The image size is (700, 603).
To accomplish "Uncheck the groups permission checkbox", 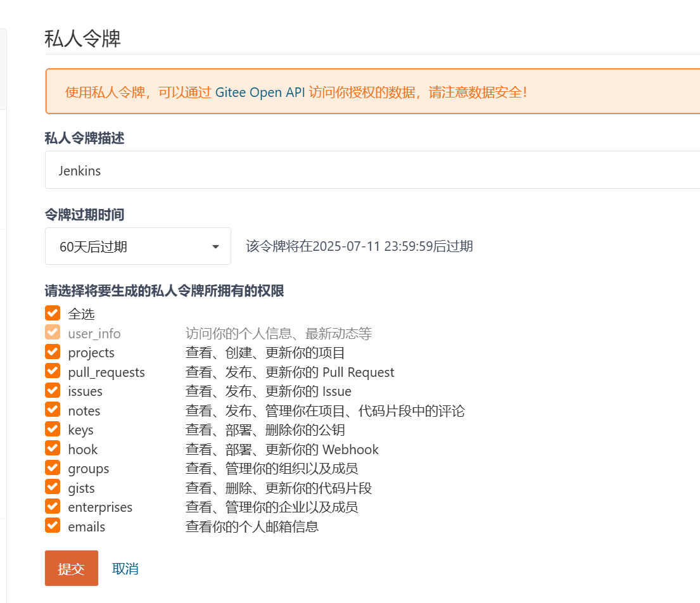I will tap(53, 468).
